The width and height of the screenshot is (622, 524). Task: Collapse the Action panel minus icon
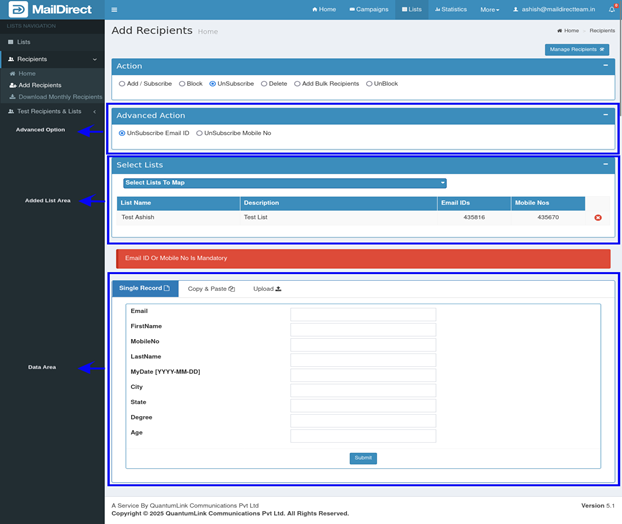click(x=605, y=66)
